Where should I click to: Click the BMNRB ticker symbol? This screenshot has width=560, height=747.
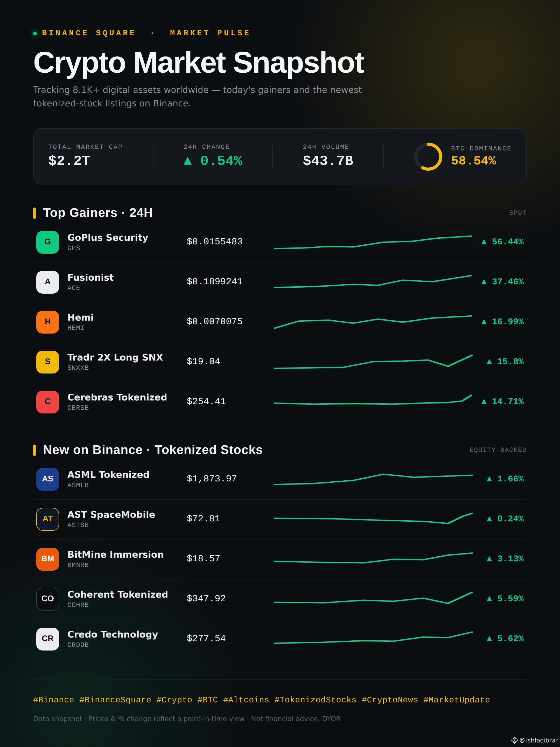(x=78, y=565)
